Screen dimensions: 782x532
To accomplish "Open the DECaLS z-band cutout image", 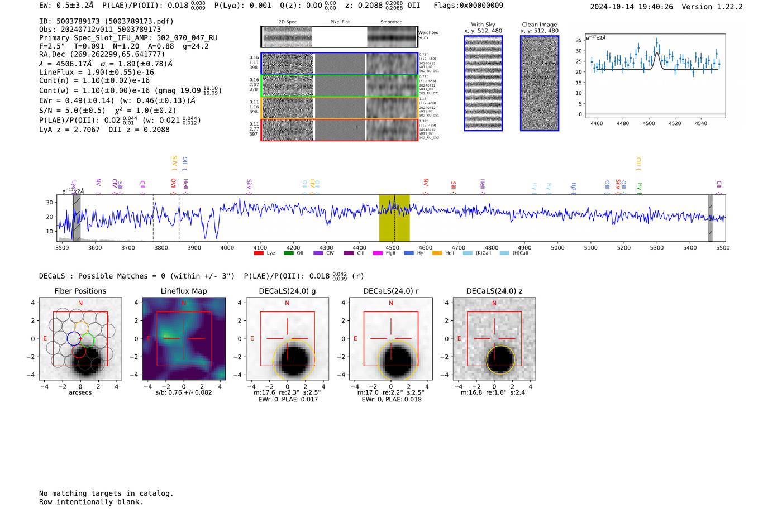I will (494, 338).
